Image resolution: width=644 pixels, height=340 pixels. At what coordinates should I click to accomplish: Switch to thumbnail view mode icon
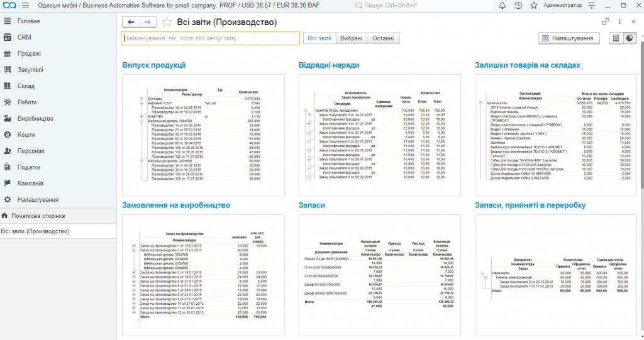click(630, 38)
